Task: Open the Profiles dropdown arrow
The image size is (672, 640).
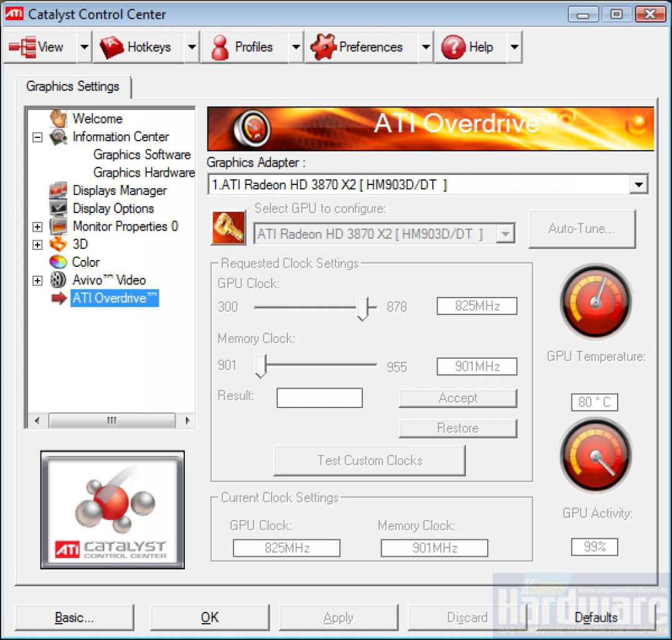Action: 296,47
